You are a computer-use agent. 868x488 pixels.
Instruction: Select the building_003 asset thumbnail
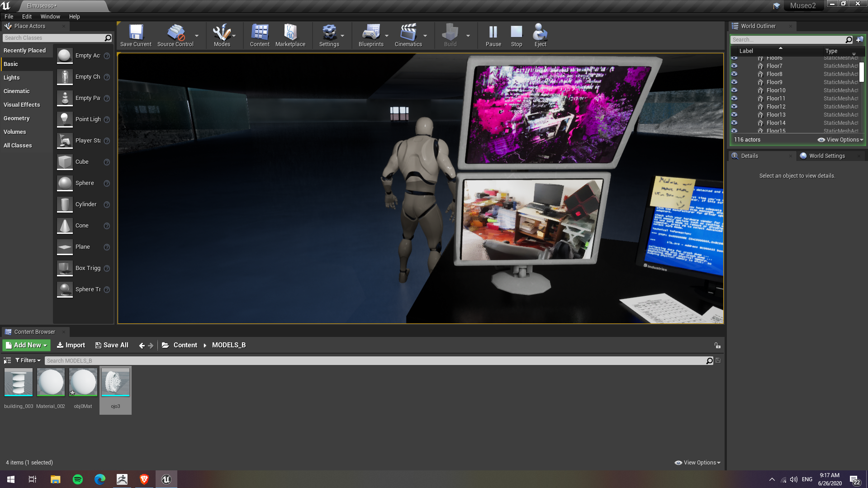coord(19,383)
